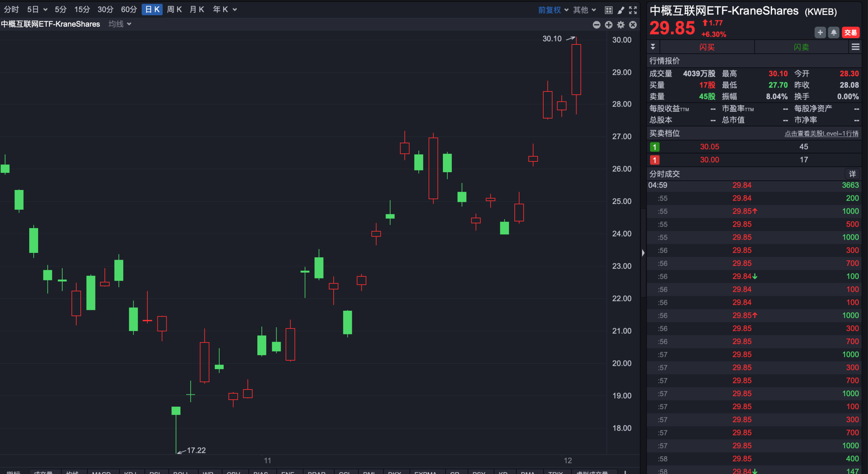Open 点击查看美股Level-1行情 link
This screenshot has height=474, width=868.
point(821,134)
